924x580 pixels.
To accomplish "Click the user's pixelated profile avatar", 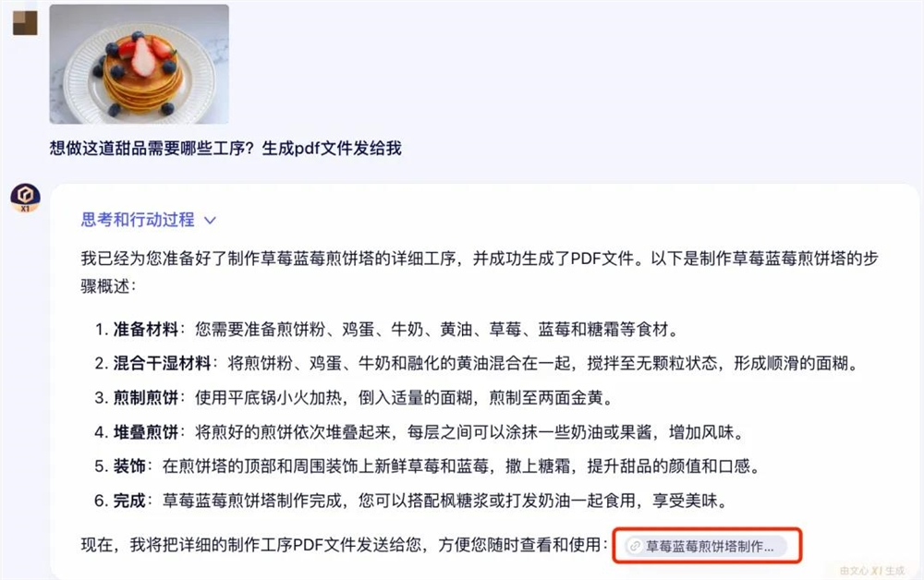I will tap(25, 23).
